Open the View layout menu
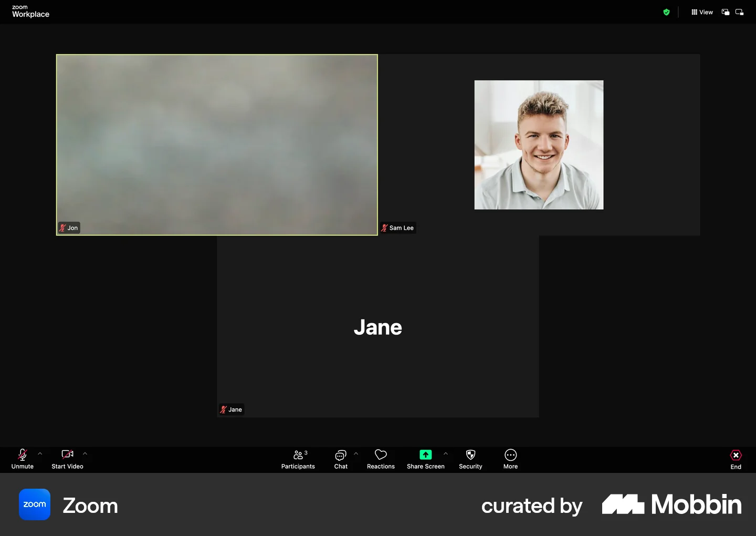 pyautogui.click(x=702, y=12)
